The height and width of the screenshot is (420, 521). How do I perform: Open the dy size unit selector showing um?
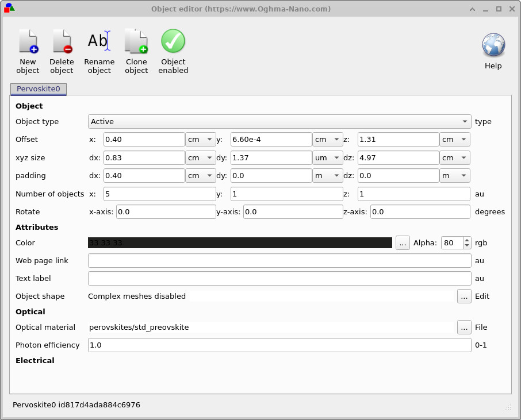(327, 157)
